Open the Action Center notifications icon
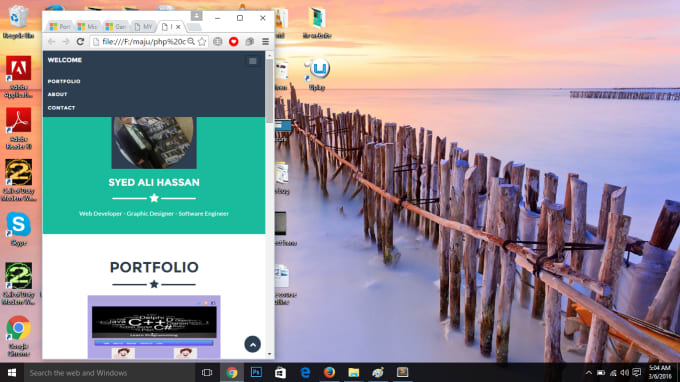680x382 pixels. pyautogui.click(x=637, y=373)
